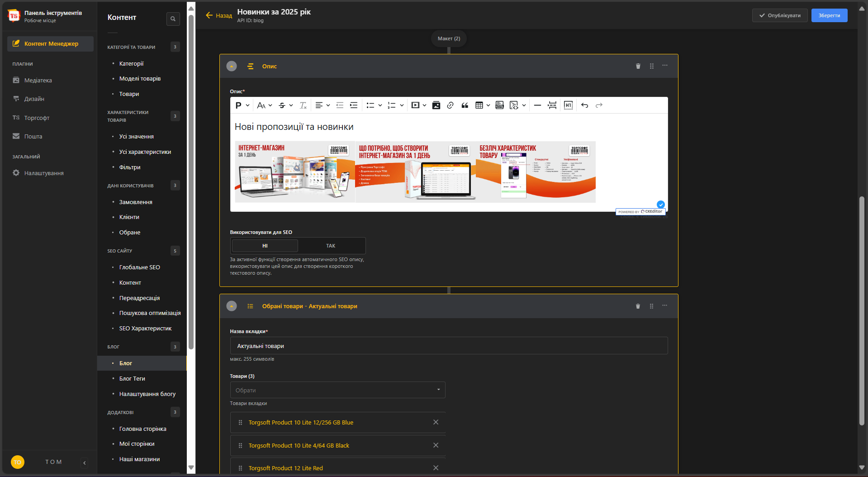Collapse the Опис block

232,67
